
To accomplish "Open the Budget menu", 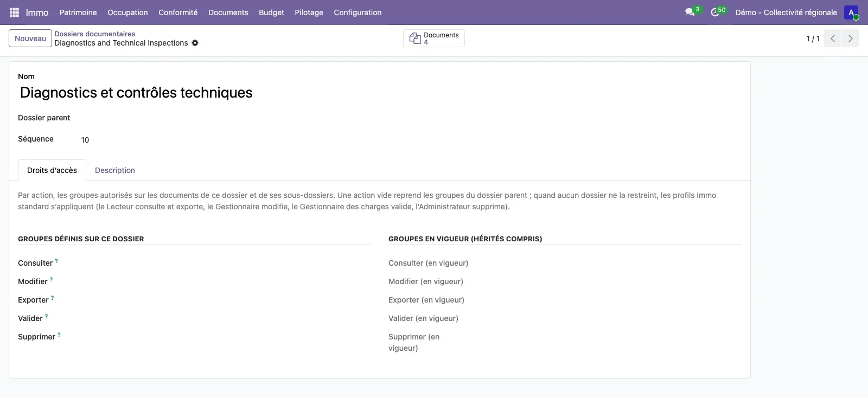I will (271, 12).
